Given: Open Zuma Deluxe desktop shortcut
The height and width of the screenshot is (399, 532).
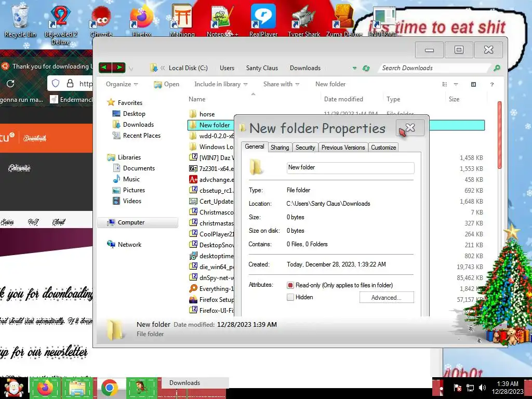Looking at the screenshot, I should 344,20.
